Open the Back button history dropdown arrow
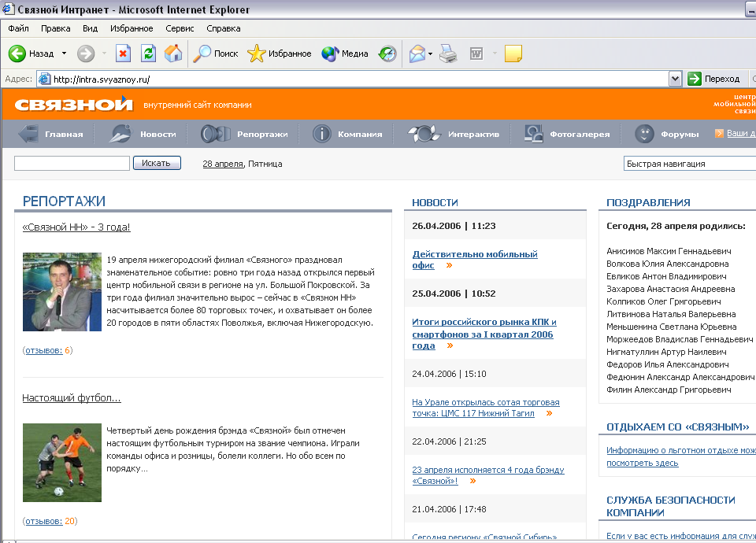The width and height of the screenshot is (756, 543). click(x=64, y=54)
